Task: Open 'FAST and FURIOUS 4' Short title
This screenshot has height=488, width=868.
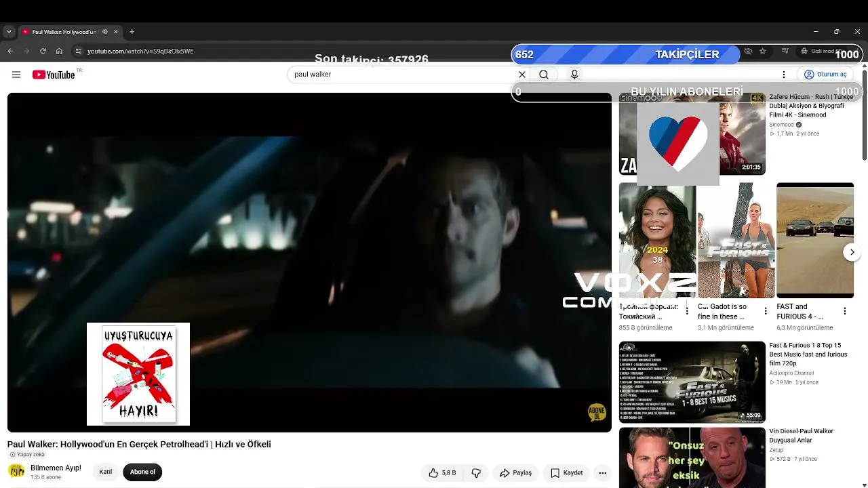Action: click(x=800, y=312)
